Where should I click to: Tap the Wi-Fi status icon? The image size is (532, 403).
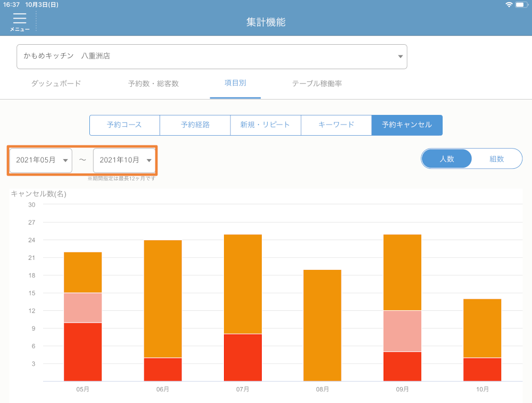[x=509, y=5]
